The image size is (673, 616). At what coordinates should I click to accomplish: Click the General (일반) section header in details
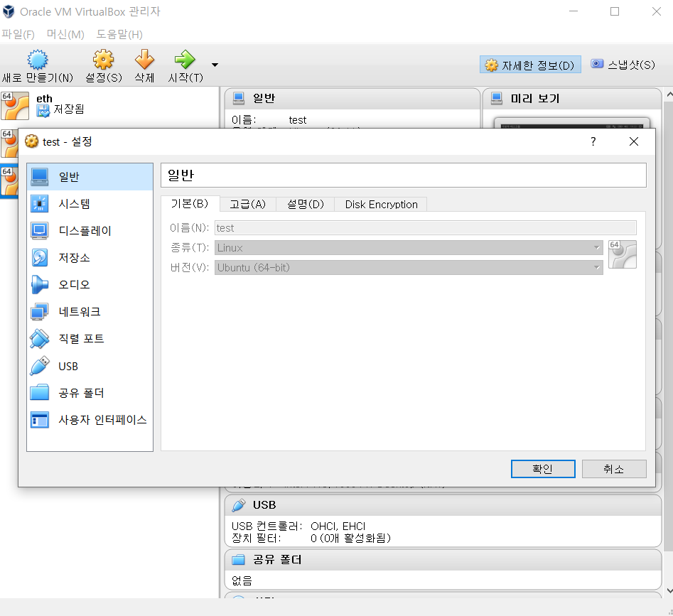coord(352,98)
